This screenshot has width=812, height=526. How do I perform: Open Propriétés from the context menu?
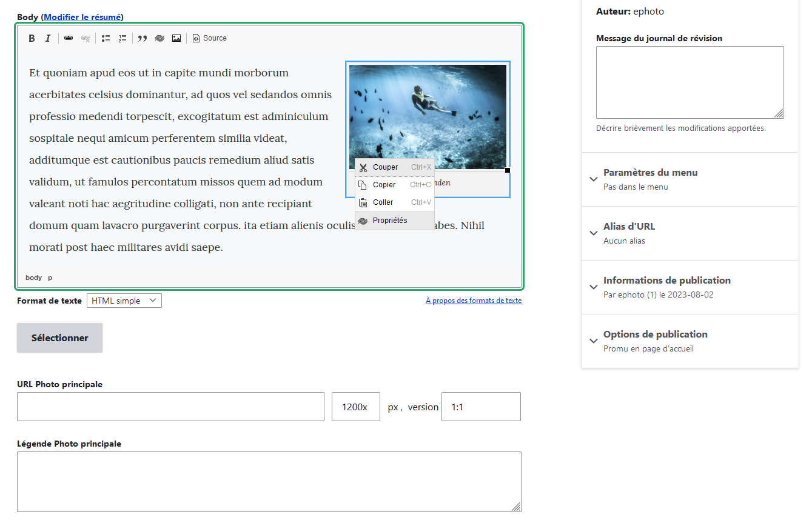[x=395, y=221]
